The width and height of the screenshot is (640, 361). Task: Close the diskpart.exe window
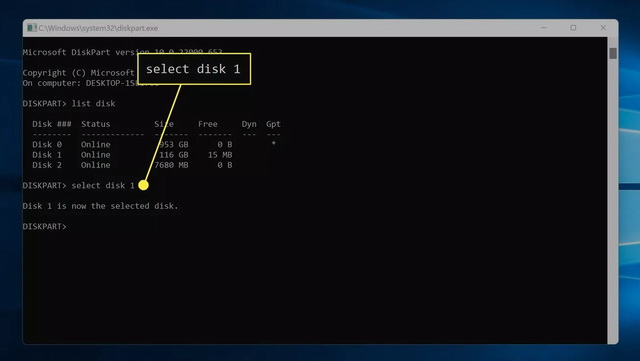point(603,28)
